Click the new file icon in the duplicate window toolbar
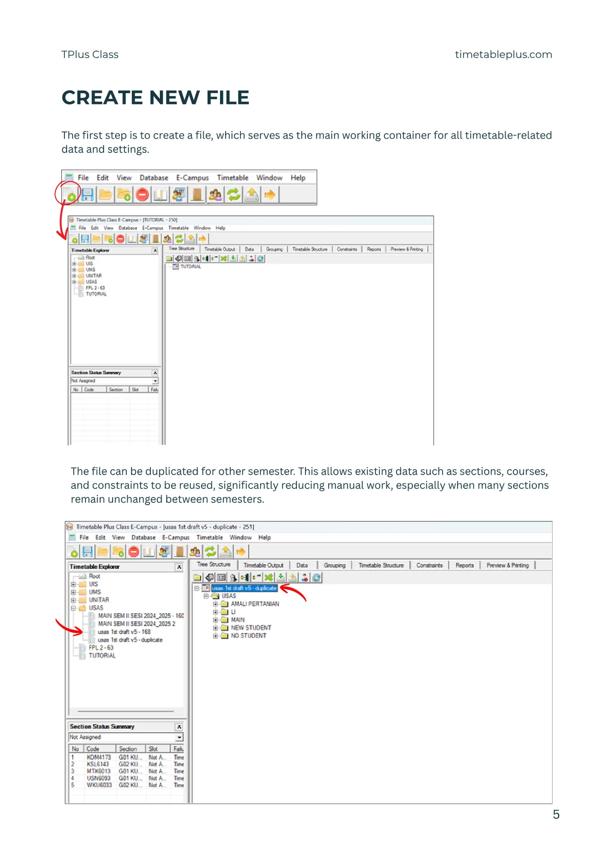Screen dimensions: 614x868 pyautogui.click(x=73, y=552)
